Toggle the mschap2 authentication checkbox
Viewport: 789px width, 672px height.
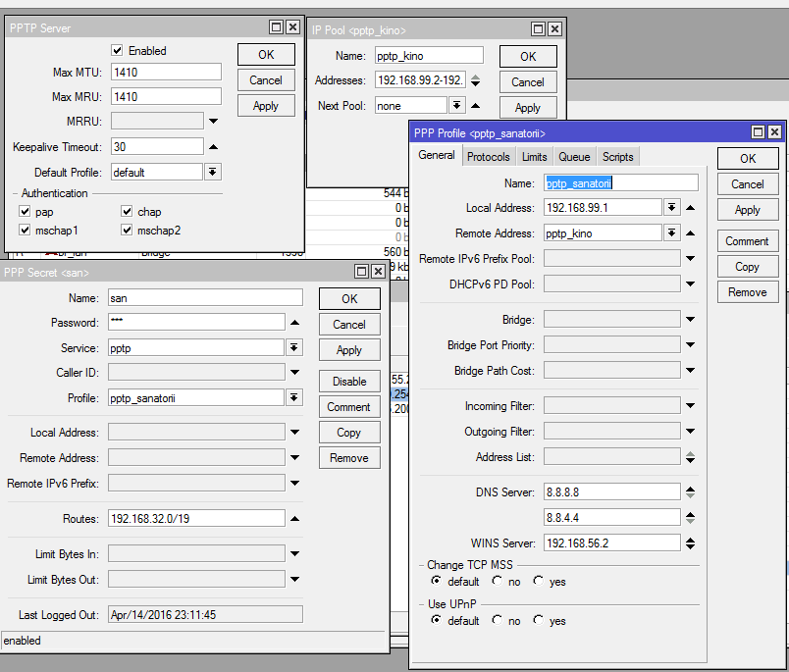click(127, 231)
